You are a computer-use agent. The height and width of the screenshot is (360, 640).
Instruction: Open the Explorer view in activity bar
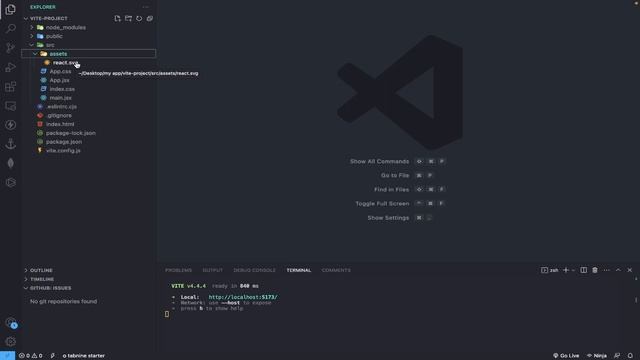(11, 9)
